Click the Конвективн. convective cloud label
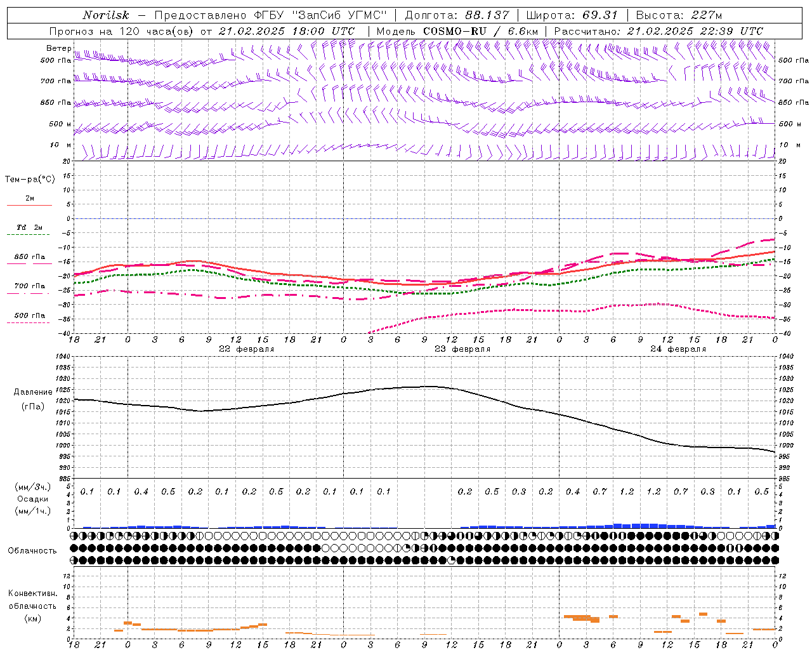This screenshot has width=812, height=650. 33,594
